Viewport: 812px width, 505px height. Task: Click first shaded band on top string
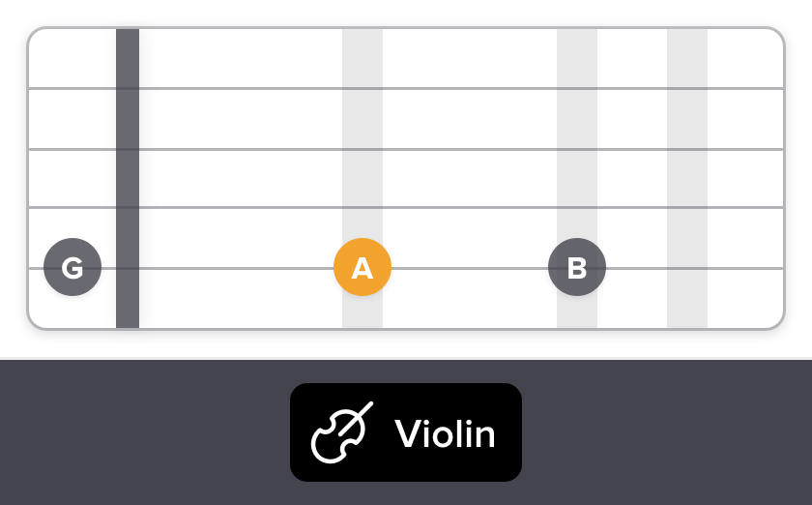362,88
